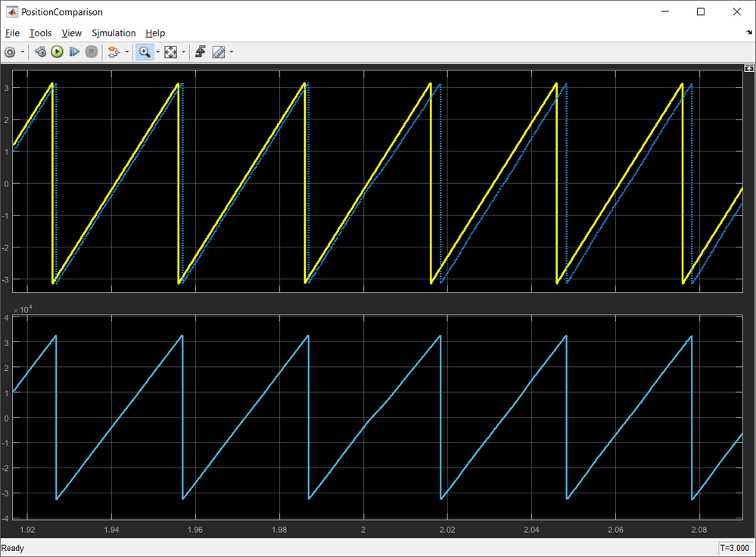Close the PositionComparison window
Image resolution: width=756 pixels, height=557 pixels.
point(737,11)
